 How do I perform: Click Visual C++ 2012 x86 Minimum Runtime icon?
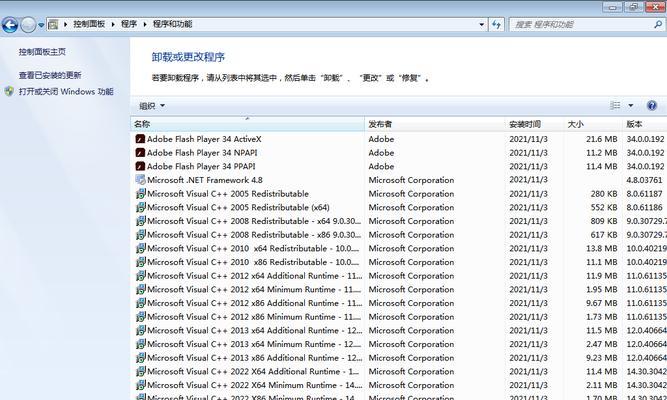(x=140, y=317)
